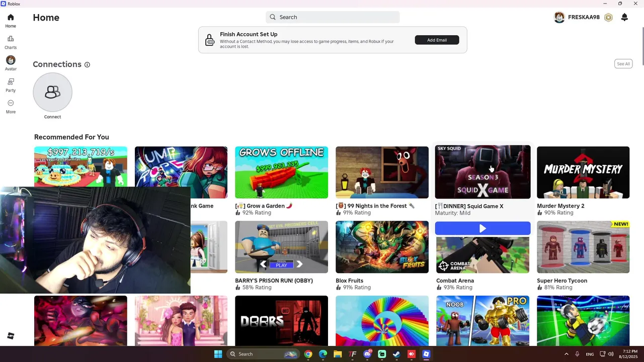Screen dimensions: 644x362
Task: Click the 99 Nights in the Forest title
Action: 375,206
